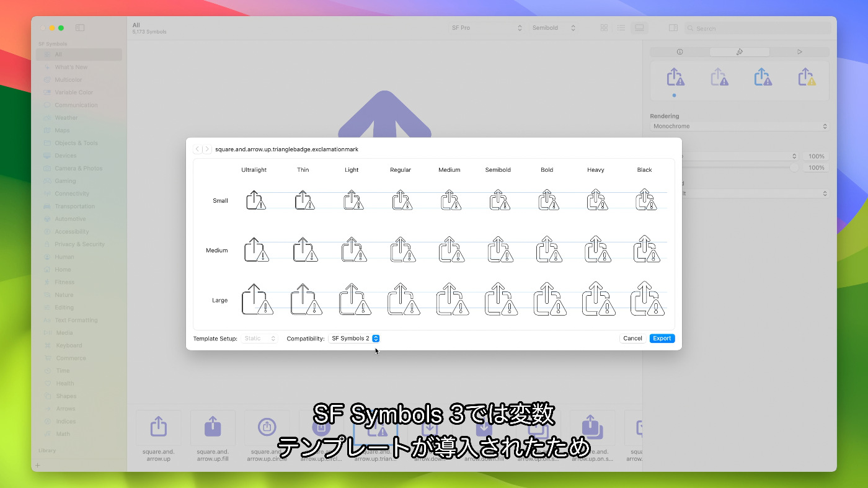Select multicolor preview with yellow warning badge
This screenshot has width=868, height=488.
[x=807, y=78]
